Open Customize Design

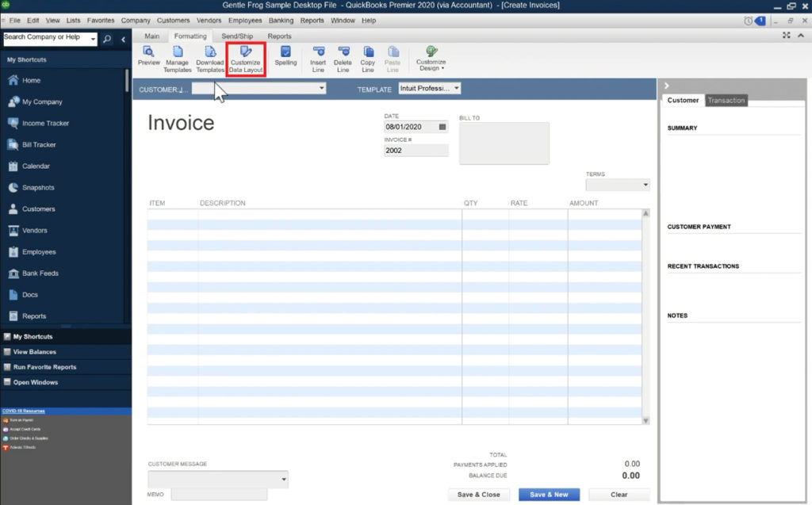pos(430,55)
